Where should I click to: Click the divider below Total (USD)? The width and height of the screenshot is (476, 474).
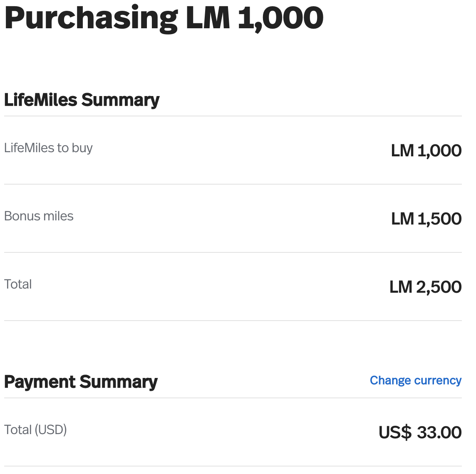click(x=233, y=466)
